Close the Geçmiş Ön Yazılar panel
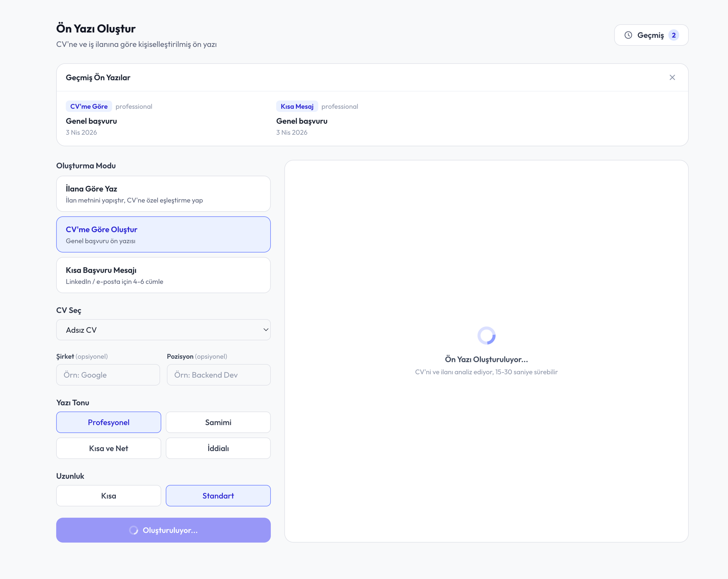Image resolution: width=728 pixels, height=579 pixels. point(672,77)
